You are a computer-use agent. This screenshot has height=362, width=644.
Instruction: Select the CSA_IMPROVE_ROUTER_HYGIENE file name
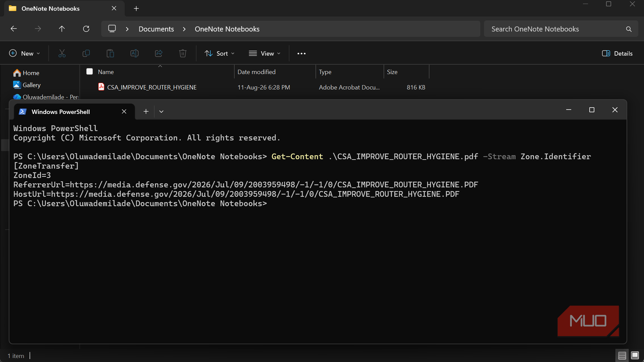(x=152, y=87)
